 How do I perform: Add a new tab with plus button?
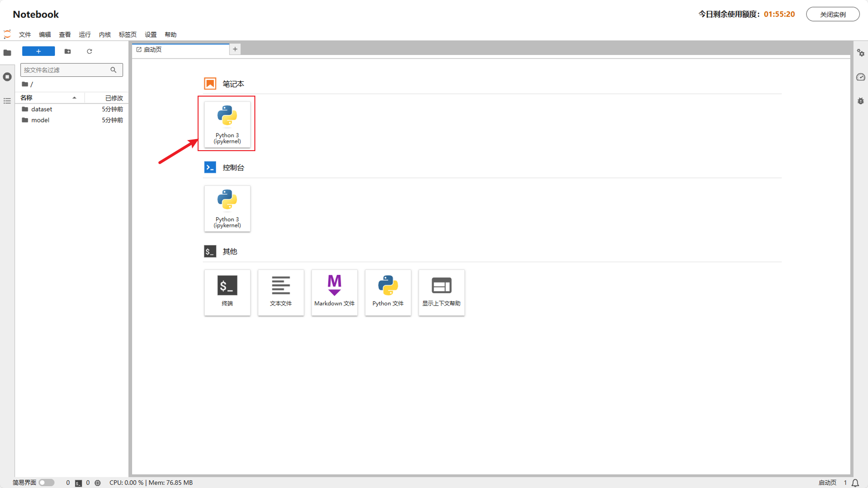[x=235, y=49]
